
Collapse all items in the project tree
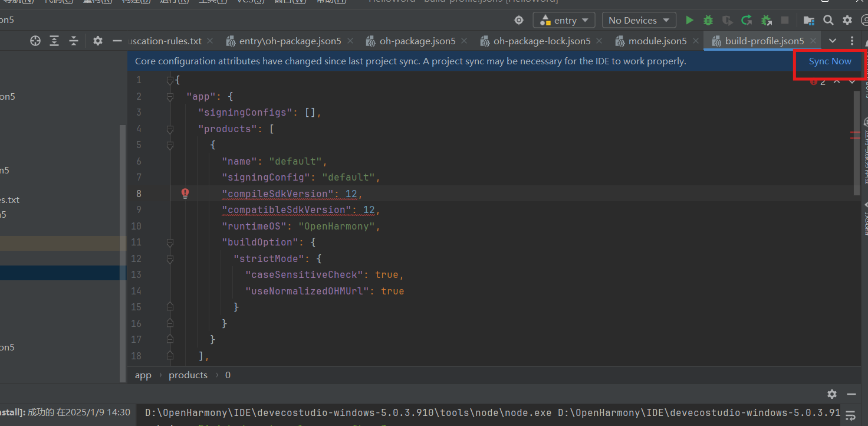click(74, 41)
